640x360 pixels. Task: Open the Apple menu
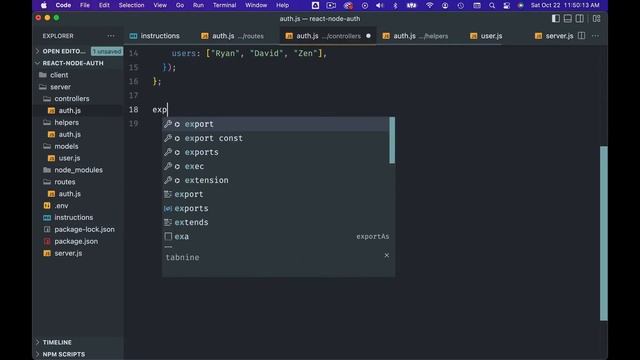click(44, 5)
